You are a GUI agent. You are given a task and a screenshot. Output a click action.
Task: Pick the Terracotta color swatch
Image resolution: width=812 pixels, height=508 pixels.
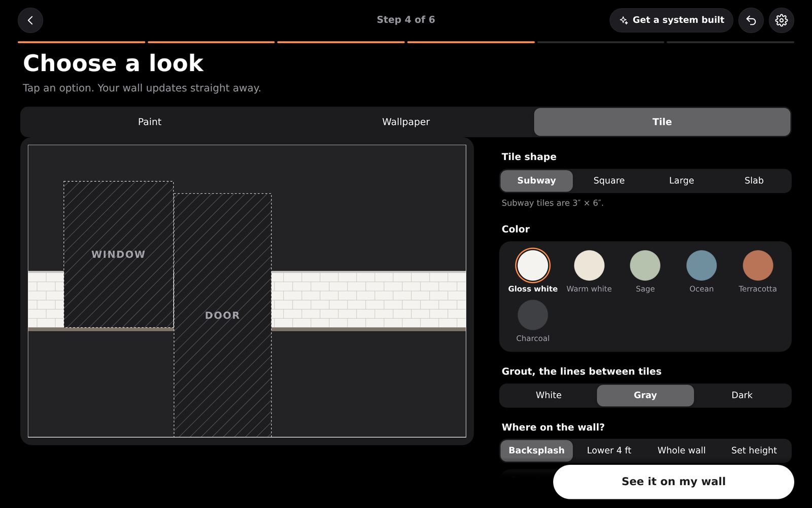758,265
